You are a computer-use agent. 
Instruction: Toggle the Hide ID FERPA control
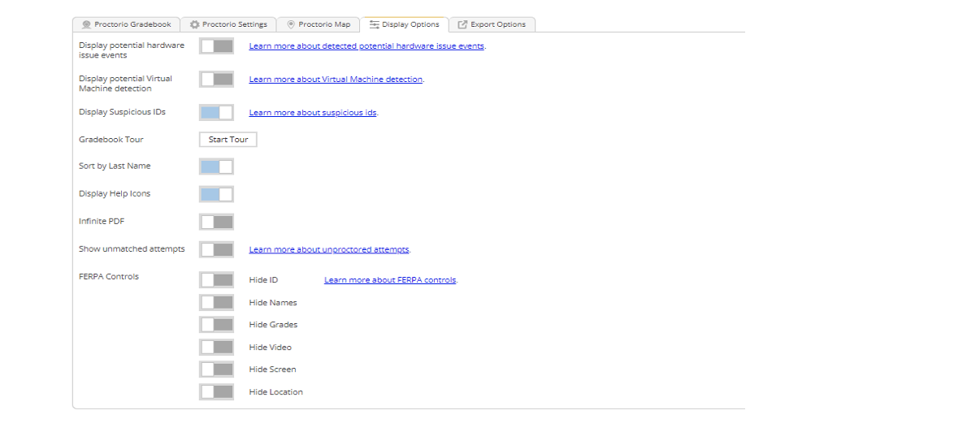tap(216, 280)
